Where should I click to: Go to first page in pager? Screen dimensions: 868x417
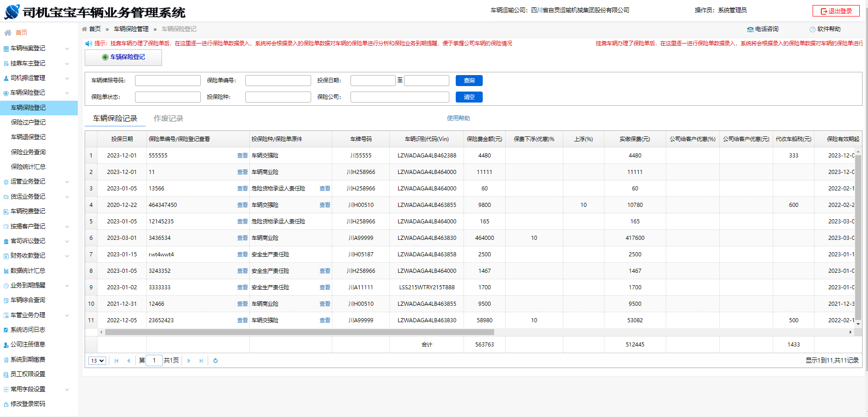click(x=117, y=361)
